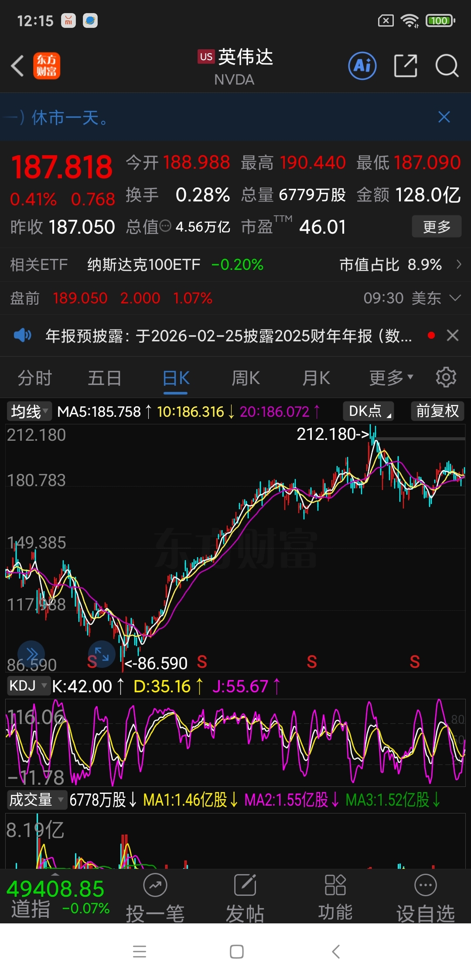Open the 均线 indicator dropdown

tap(29, 411)
